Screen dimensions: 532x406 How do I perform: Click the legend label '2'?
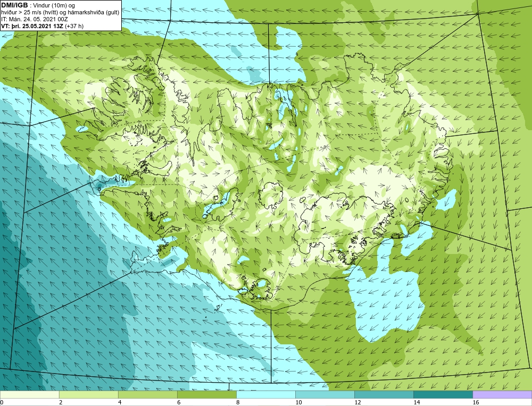click(x=61, y=402)
